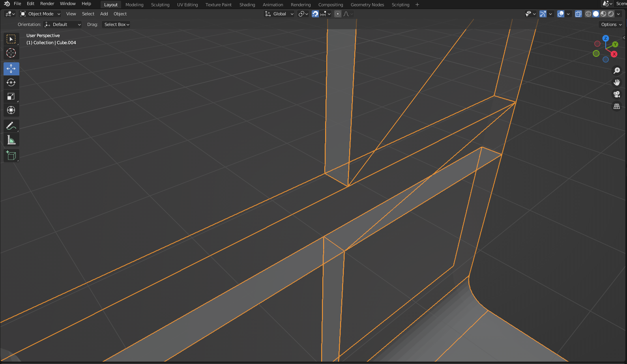Open the Add menu in viewport header
The image size is (627, 364).
click(x=104, y=14)
